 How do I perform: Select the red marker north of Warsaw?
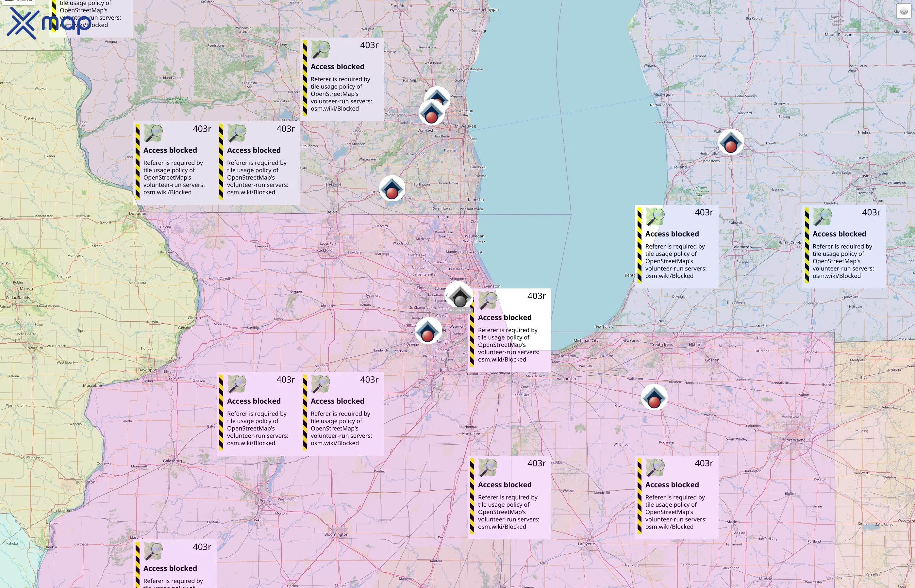(x=654, y=398)
